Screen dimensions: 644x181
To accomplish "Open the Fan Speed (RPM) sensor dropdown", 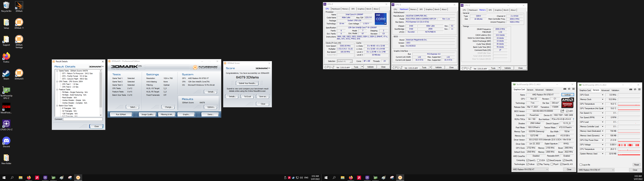I will 603,117.
